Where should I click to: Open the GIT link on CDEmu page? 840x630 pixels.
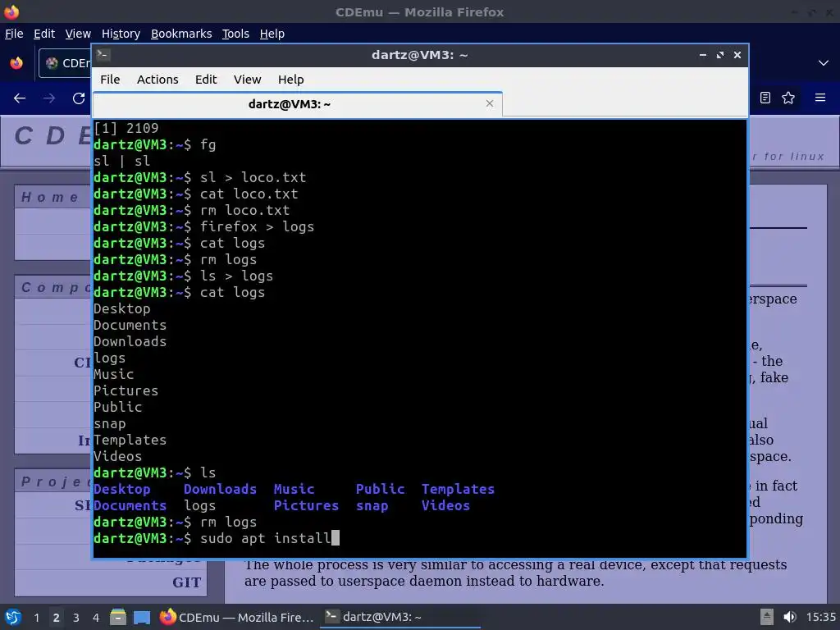point(186,582)
